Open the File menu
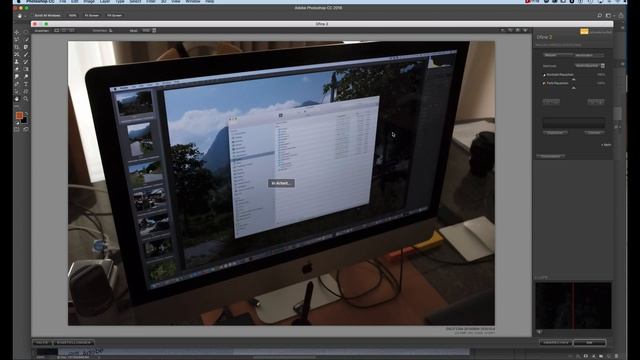Screen dimensions: 640x360 [x=62, y=2]
